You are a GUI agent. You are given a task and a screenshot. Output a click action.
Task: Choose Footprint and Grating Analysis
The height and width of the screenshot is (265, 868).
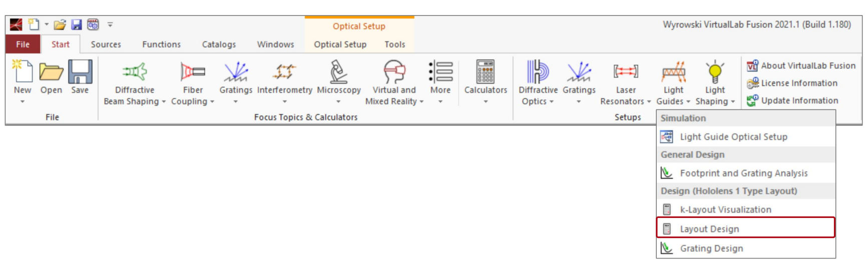coord(746,173)
